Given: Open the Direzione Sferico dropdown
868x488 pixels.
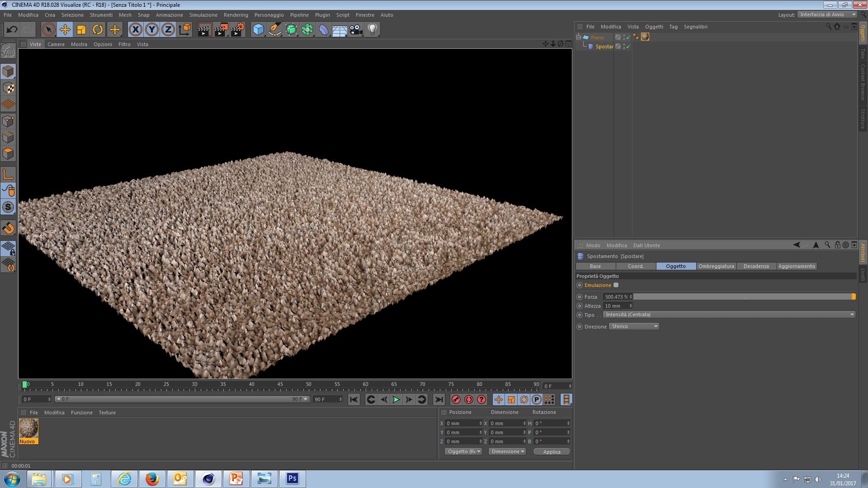Looking at the screenshot, I should (x=634, y=327).
